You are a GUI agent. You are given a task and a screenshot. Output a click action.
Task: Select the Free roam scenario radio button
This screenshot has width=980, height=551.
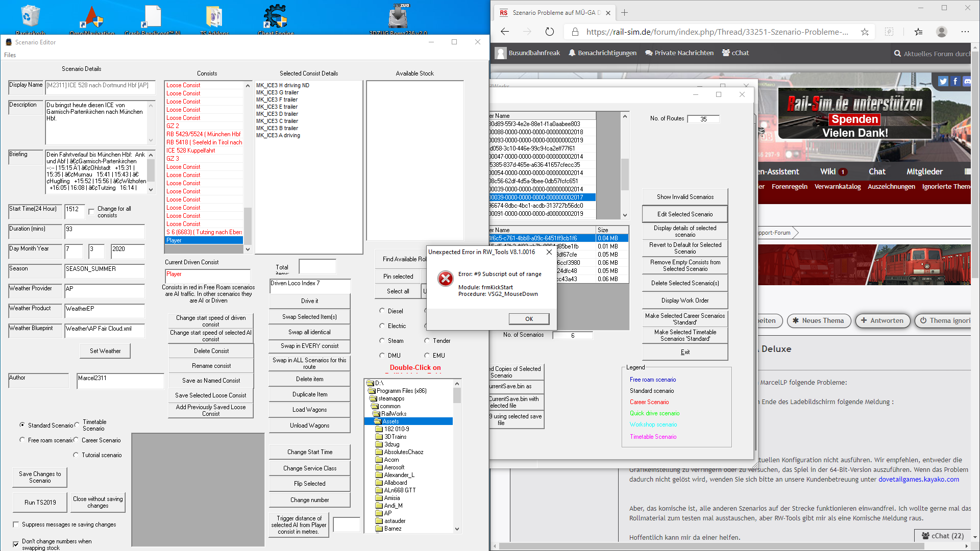[22, 440]
